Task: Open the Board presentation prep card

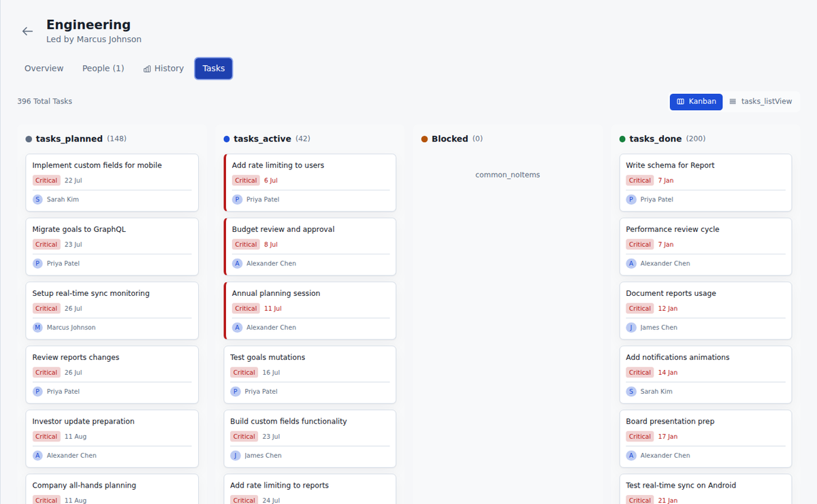Action: tap(705, 439)
